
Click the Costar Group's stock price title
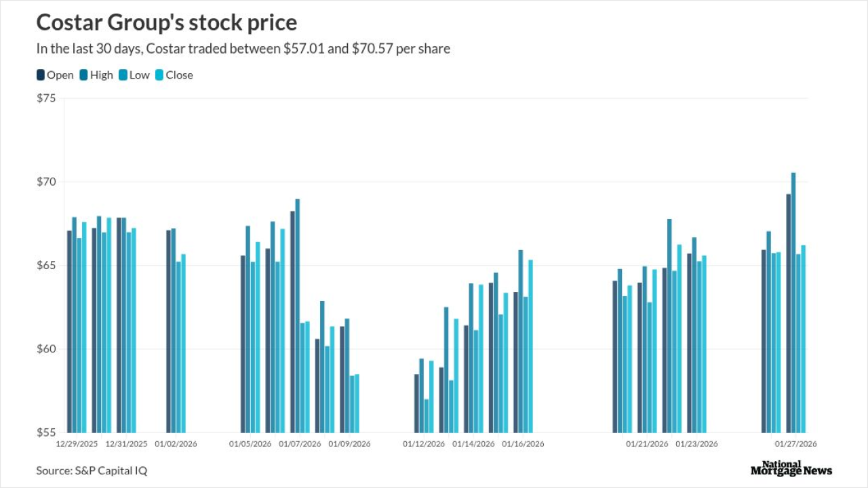pyautogui.click(x=166, y=22)
